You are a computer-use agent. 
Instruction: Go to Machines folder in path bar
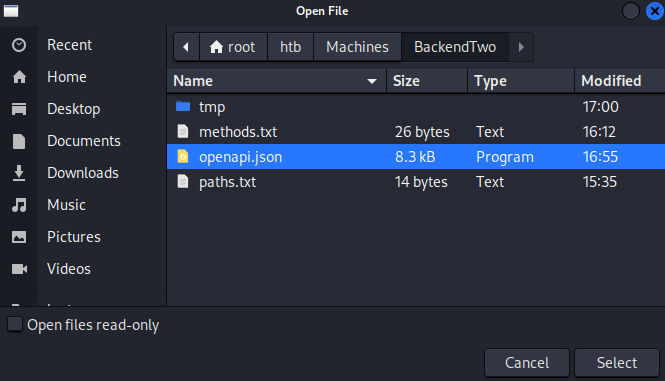pyautogui.click(x=357, y=47)
